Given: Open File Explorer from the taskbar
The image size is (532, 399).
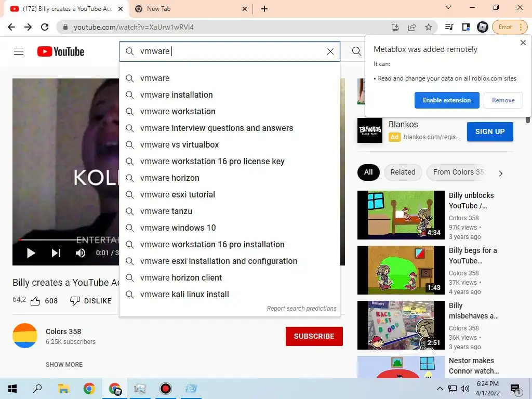Looking at the screenshot, I should [x=63, y=389].
